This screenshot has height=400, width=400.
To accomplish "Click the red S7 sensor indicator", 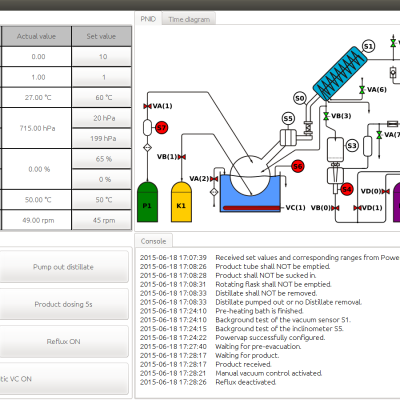I will coord(161,128).
